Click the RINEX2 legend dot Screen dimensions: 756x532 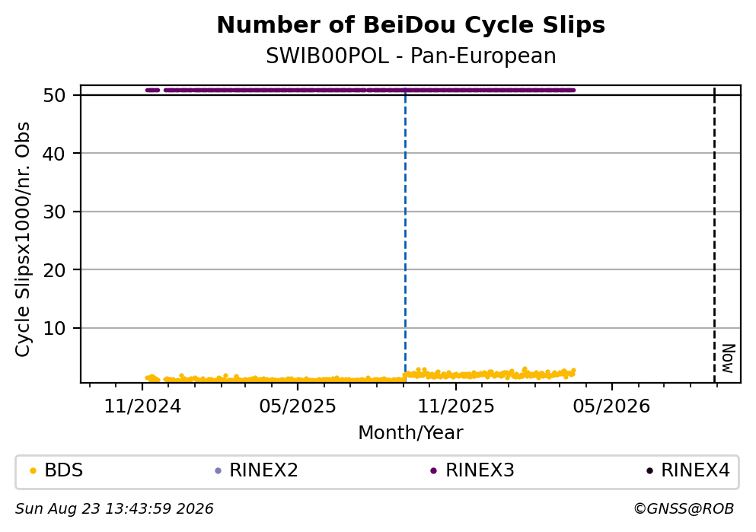[218, 471]
